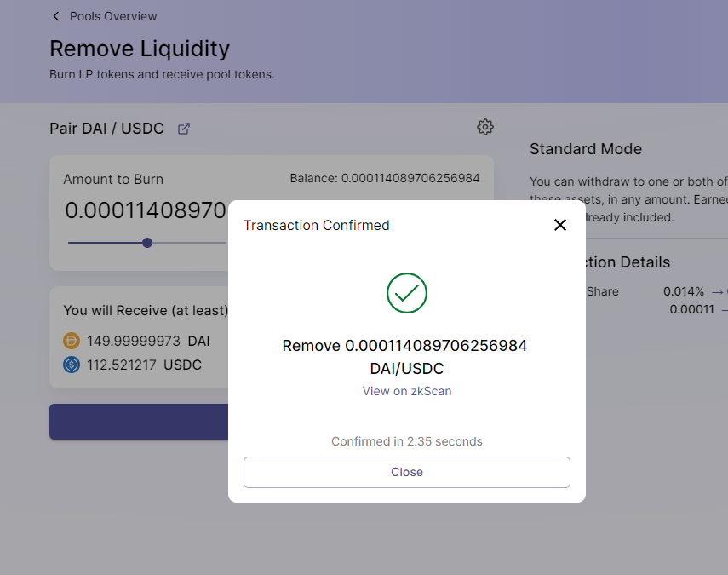Click the Remove Liquidity page title

click(140, 49)
